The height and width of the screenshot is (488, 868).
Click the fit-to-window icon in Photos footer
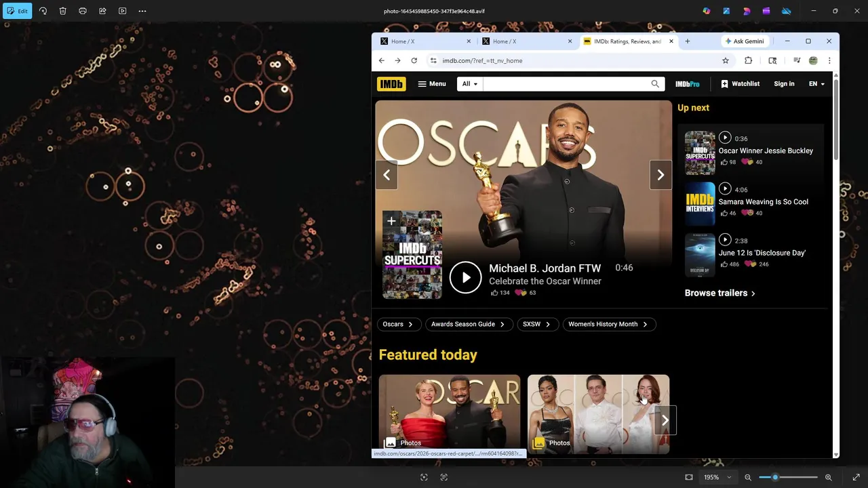(x=689, y=477)
